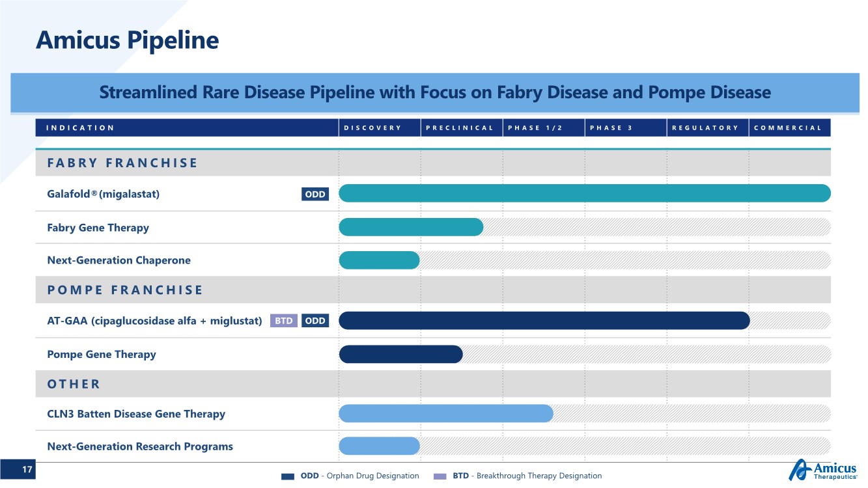
Task: Select the Commercial column header
Action: 789,128
